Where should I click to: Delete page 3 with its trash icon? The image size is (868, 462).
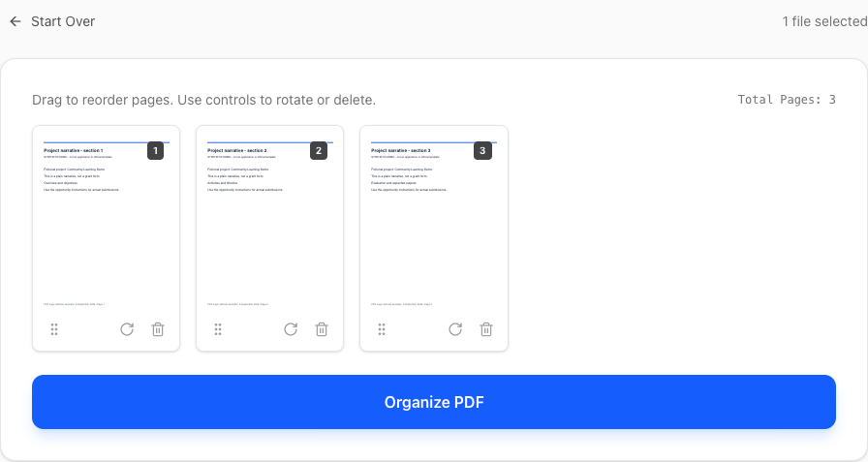click(486, 329)
